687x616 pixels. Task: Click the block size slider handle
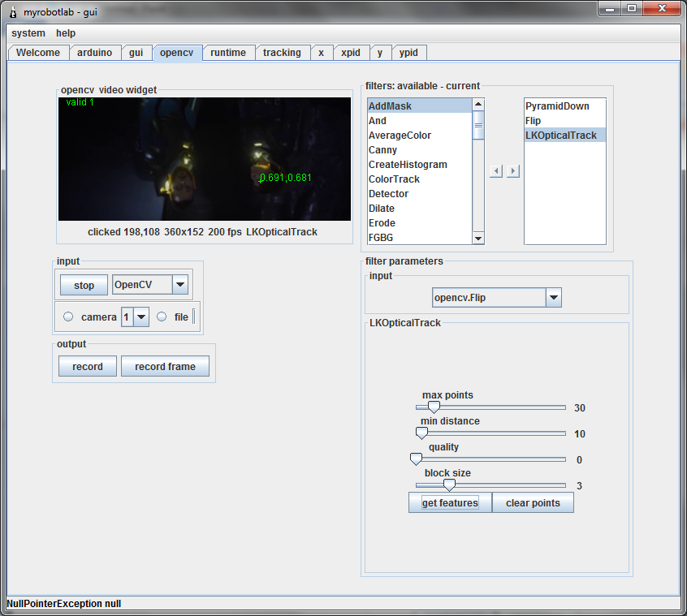[x=449, y=485]
